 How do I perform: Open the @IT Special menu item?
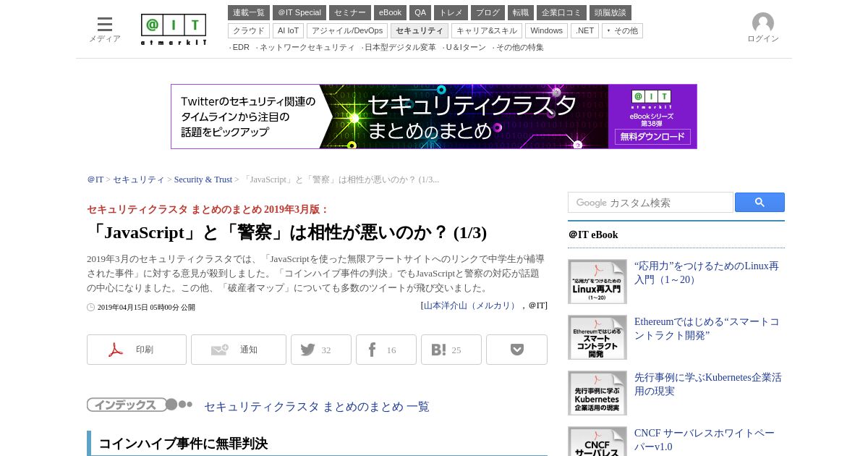point(299,12)
